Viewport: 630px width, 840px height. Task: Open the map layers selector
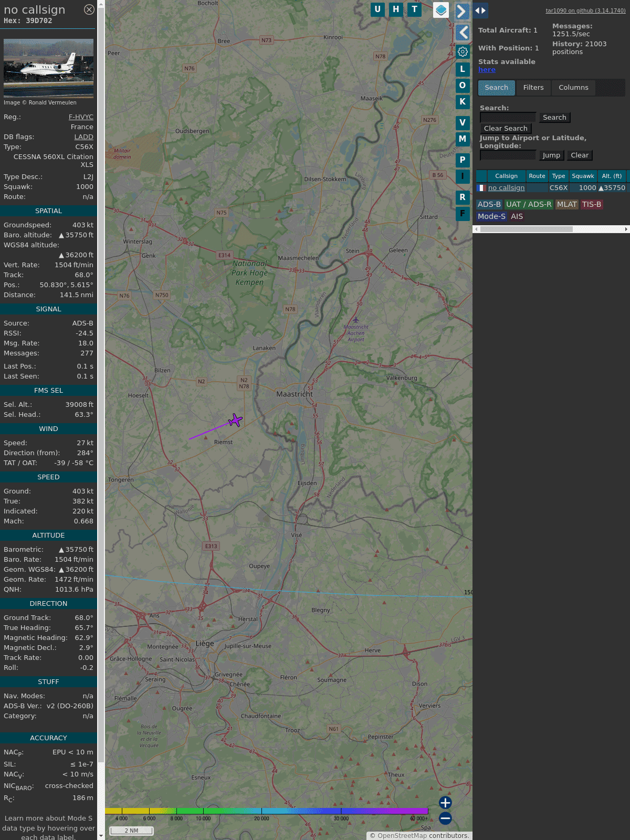coord(441,9)
